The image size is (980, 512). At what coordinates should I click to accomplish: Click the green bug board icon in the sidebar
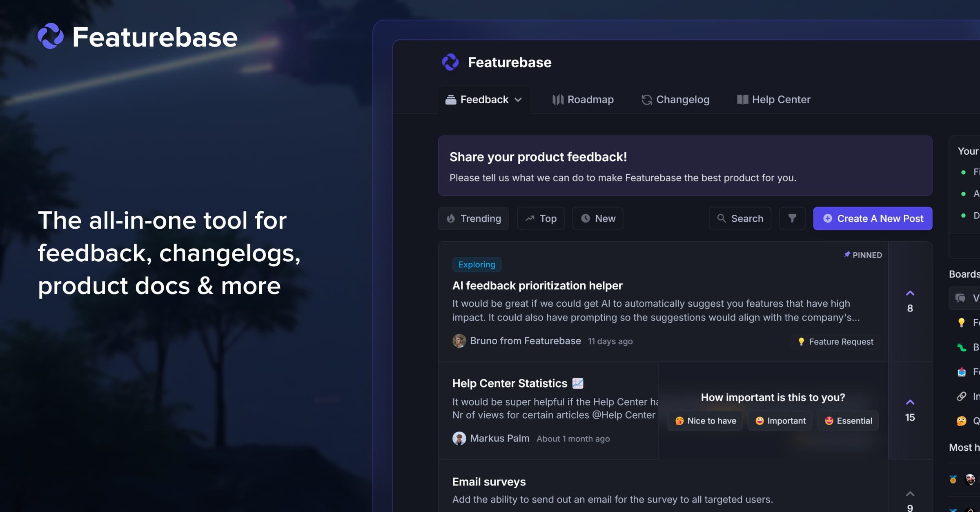click(962, 347)
